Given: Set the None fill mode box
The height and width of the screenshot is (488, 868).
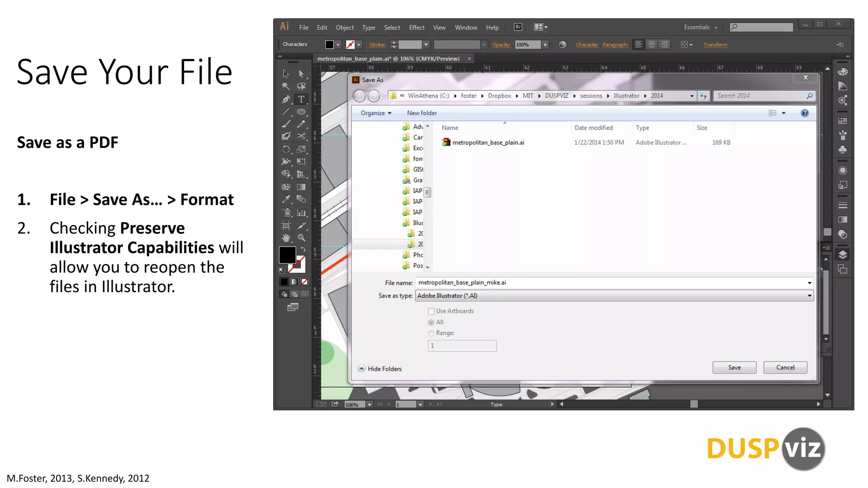Looking at the screenshot, I should click(x=304, y=282).
